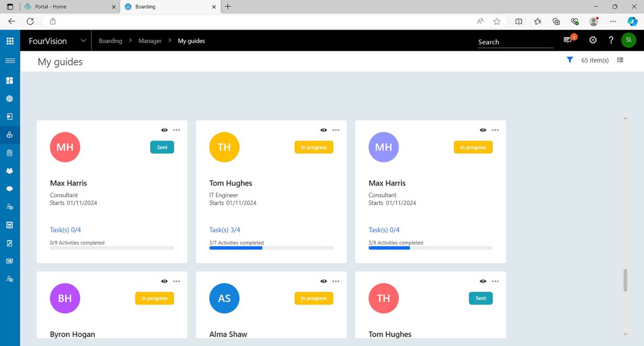Toggle visibility on Byron Hogan's card

[x=164, y=281]
